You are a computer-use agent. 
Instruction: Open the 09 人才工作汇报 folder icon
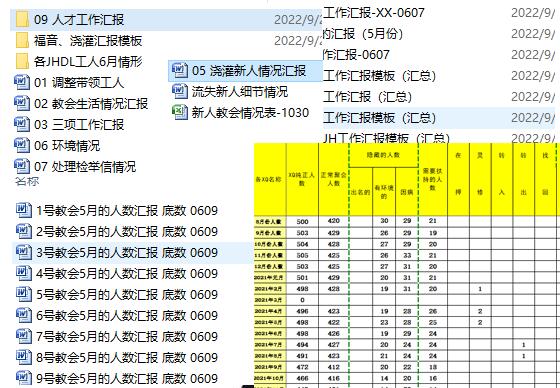pos(22,19)
